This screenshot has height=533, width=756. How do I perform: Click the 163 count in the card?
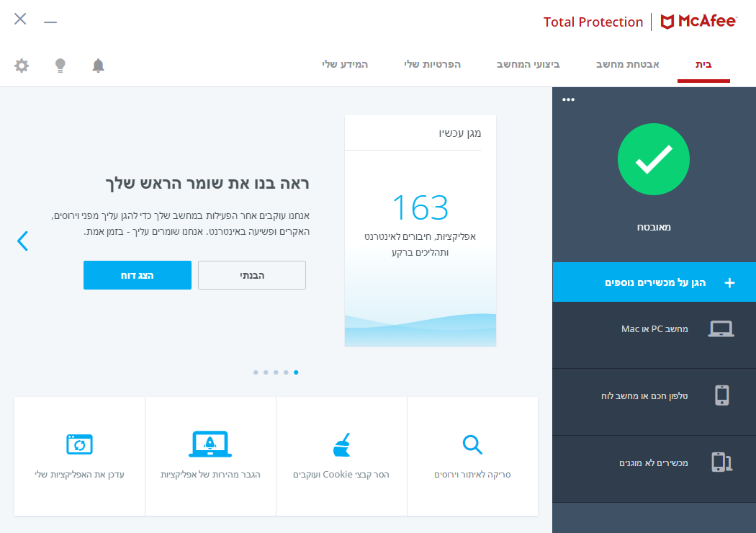[x=420, y=208]
